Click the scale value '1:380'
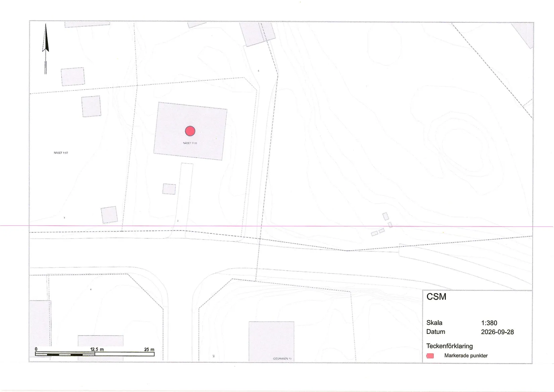The height and width of the screenshot is (392, 554). click(x=489, y=323)
